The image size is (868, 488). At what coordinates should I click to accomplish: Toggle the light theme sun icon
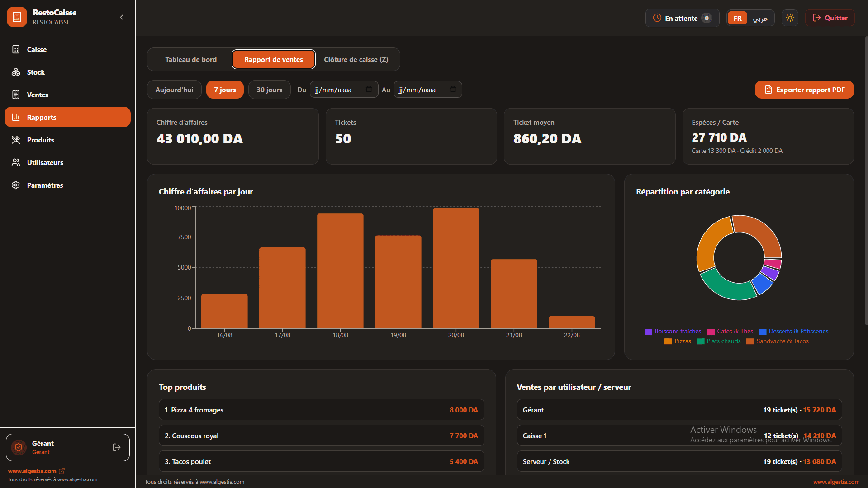tap(790, 18)
